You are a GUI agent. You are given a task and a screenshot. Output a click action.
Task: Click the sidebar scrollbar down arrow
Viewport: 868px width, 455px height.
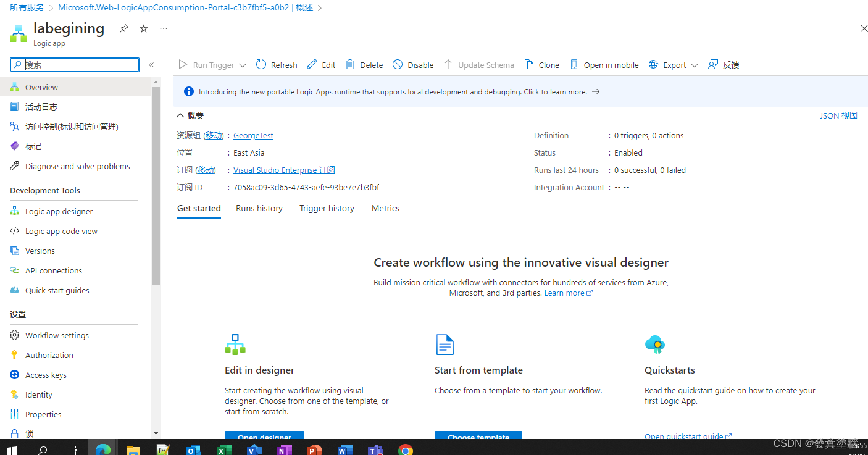156,433
